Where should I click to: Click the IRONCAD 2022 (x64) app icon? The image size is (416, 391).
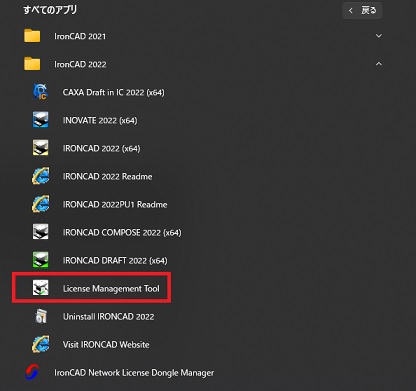40,148
